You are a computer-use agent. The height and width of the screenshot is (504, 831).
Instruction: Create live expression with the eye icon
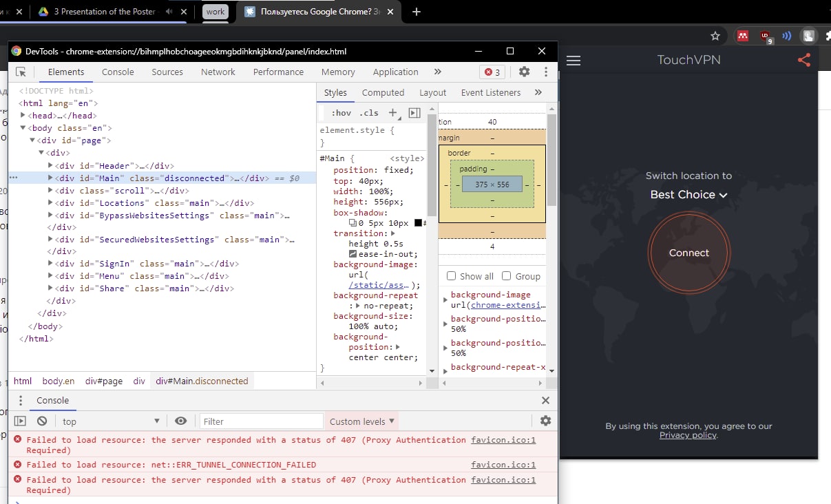[x=181, y=421]
